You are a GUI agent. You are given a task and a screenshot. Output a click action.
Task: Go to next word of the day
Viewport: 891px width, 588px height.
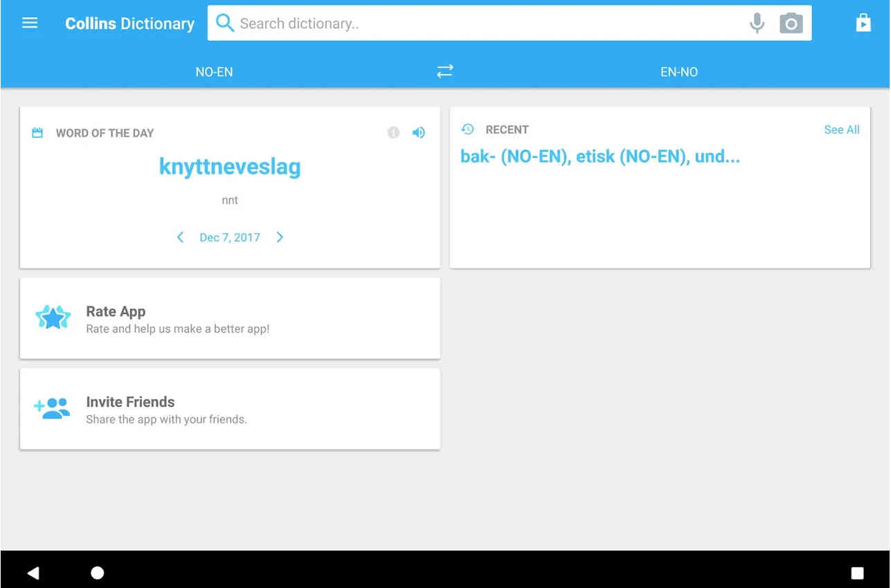(280, 237)
